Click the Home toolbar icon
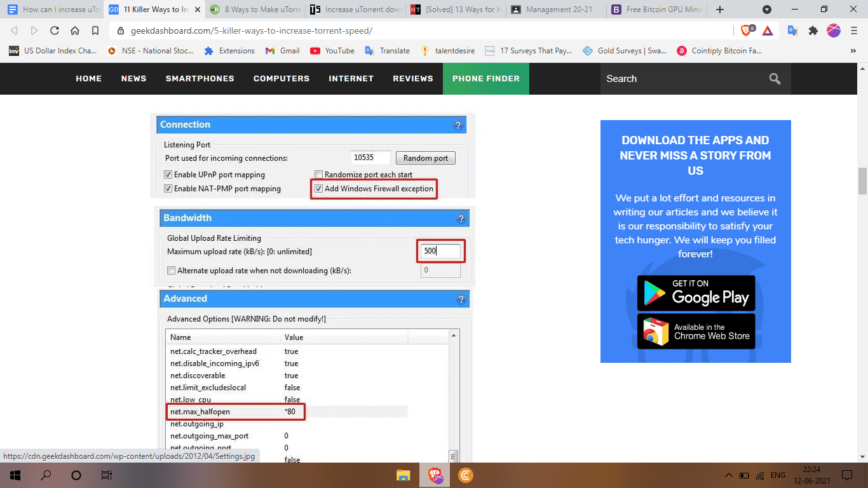The image size is (868, 488). (x=75, y=30)
